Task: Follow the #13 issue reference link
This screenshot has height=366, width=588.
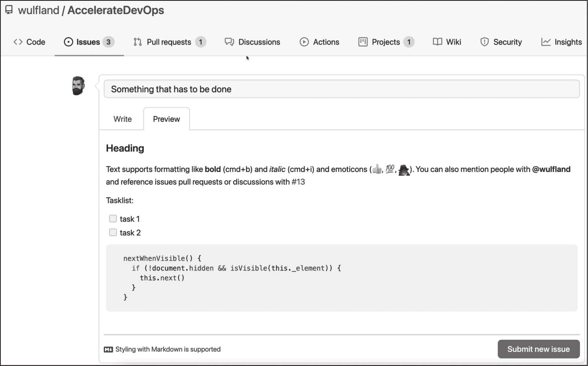Action: pos(298,182)
